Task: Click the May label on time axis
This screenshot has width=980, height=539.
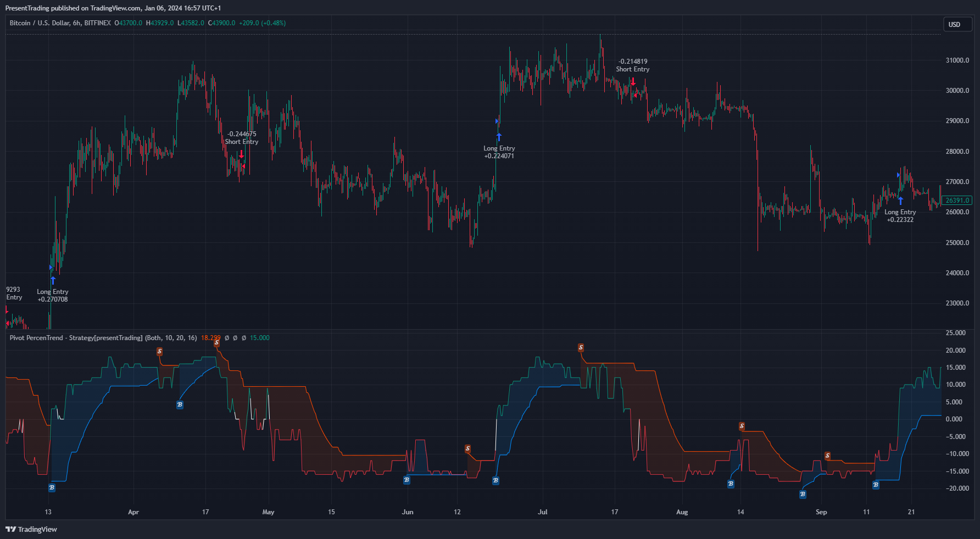Action: [x=268, y=512]
